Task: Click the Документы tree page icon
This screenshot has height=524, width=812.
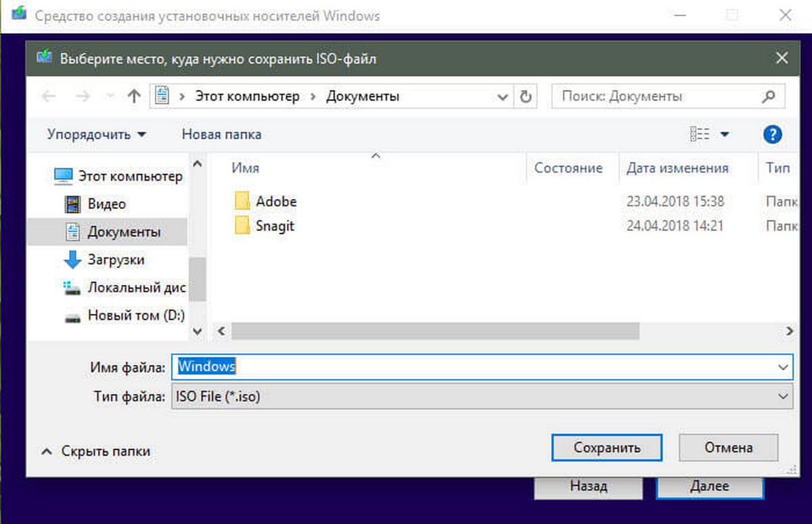Action: [72, 232]
